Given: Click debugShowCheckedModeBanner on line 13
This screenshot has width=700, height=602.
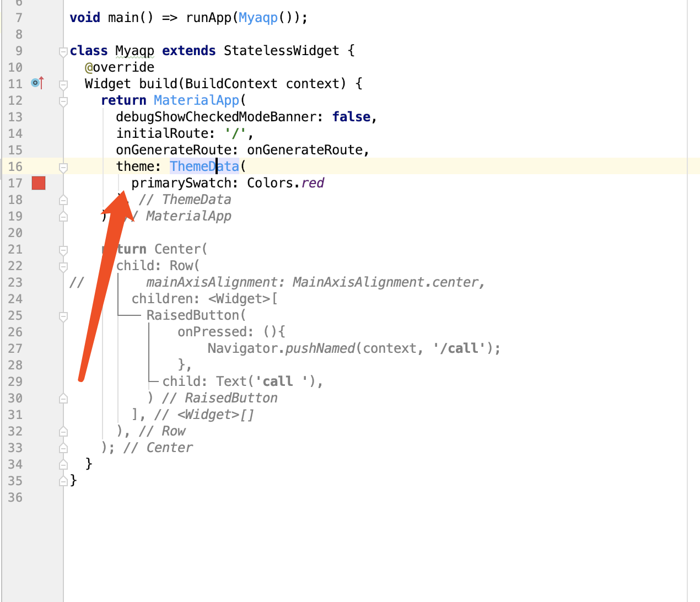Looking at the screenshot, I should [x=216, y=117].
